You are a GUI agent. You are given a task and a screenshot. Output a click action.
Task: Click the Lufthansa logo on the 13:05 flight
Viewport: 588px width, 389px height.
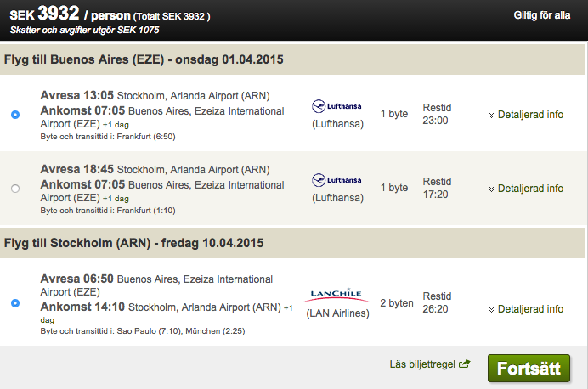click(x=336, y=106)
